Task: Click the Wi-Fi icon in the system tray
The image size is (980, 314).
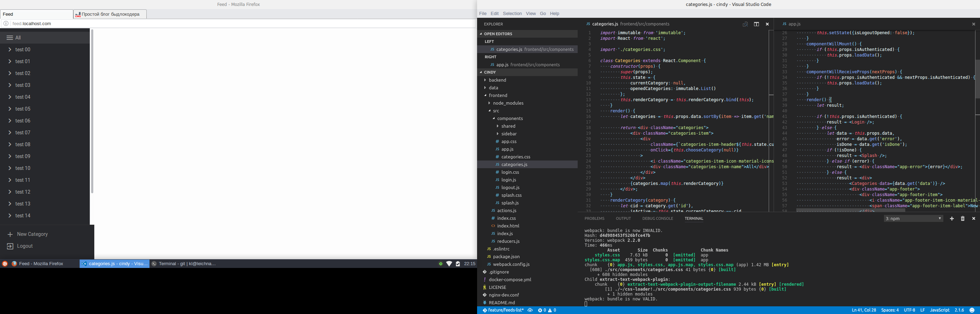Action: point(449,264)
